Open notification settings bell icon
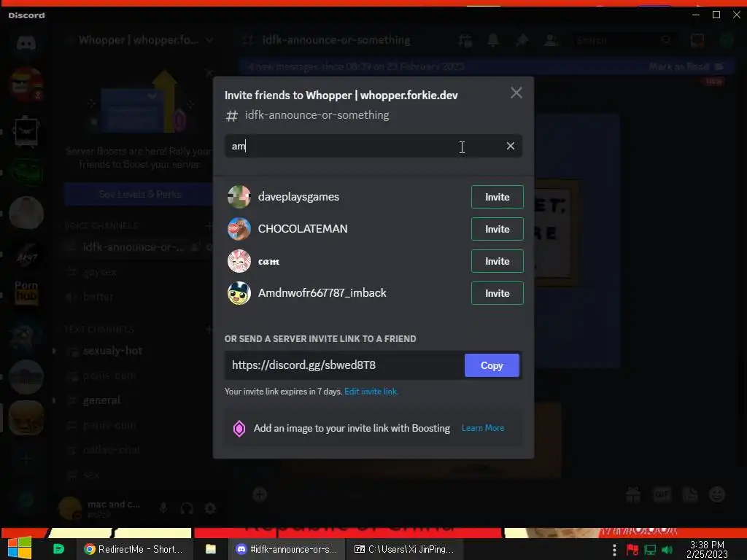 tap(493, 41)
